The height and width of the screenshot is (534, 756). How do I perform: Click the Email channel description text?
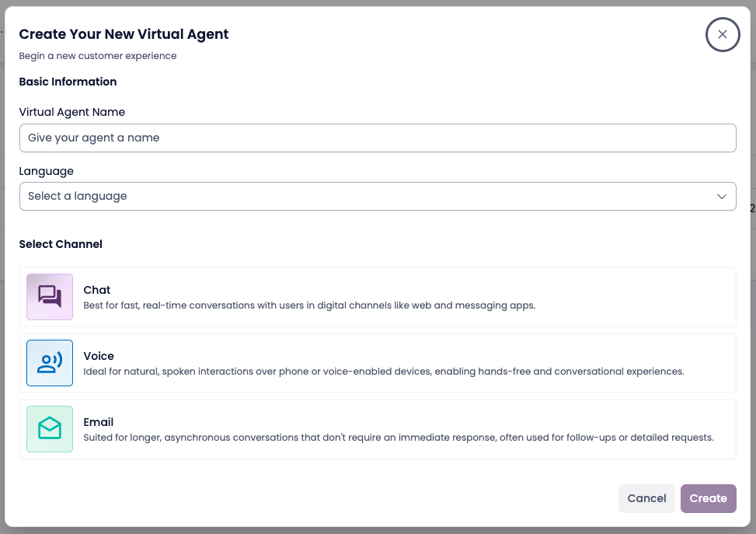[399, 438]
